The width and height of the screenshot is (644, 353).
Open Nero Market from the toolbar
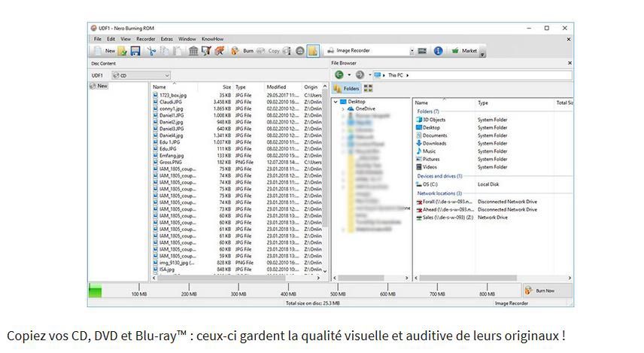(464, 51)
